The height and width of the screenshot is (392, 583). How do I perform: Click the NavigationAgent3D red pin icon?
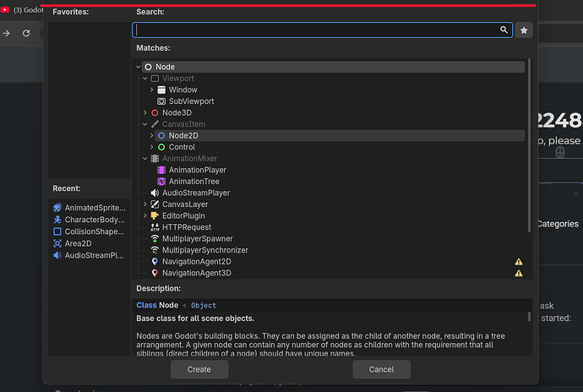pos(155,273)
